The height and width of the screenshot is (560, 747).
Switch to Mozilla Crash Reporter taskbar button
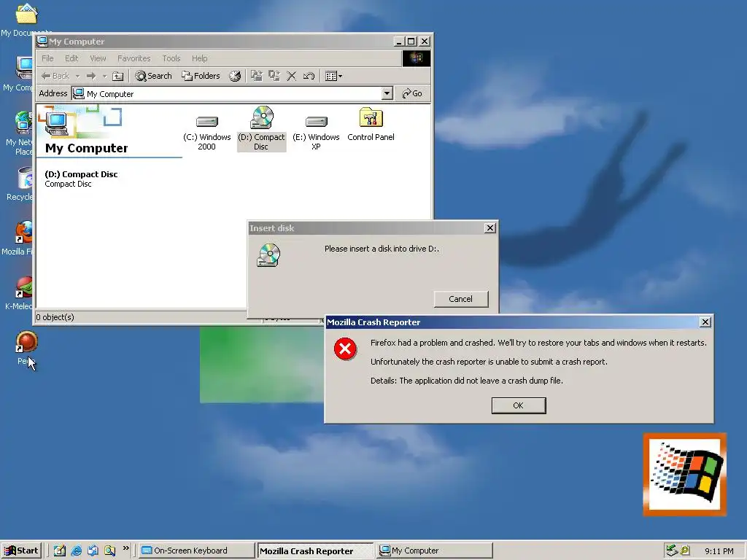point(315,551)
